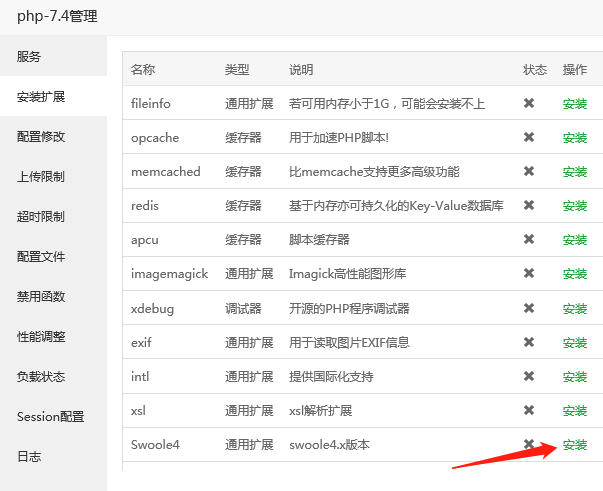Click the 名称 column header
This screenshot has width=603, height=491.
pyautogui.click(x=143, y=69)
